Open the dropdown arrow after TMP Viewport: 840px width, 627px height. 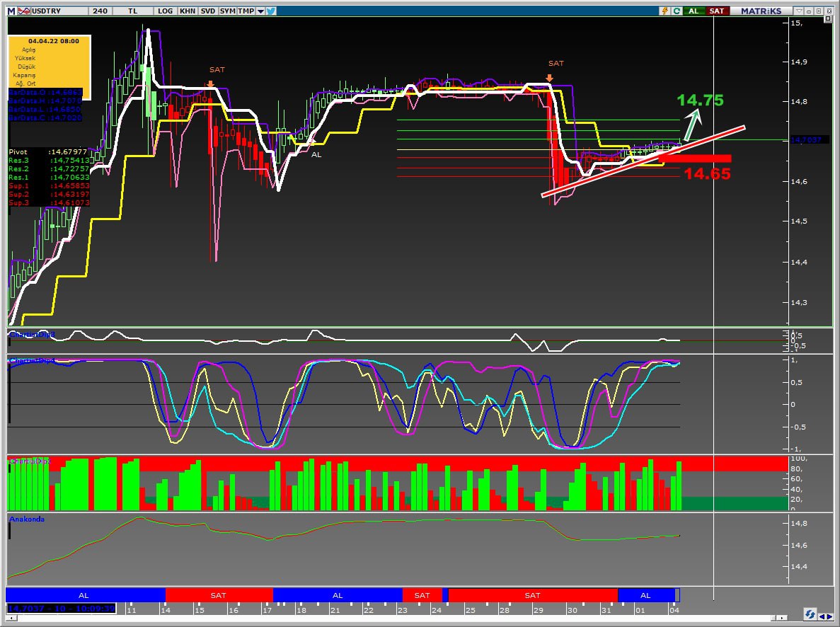(x=260, y=11)
